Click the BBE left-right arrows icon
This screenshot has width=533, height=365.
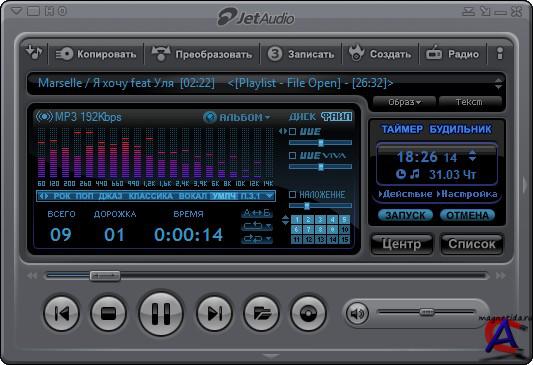click(x=283, y=131)
